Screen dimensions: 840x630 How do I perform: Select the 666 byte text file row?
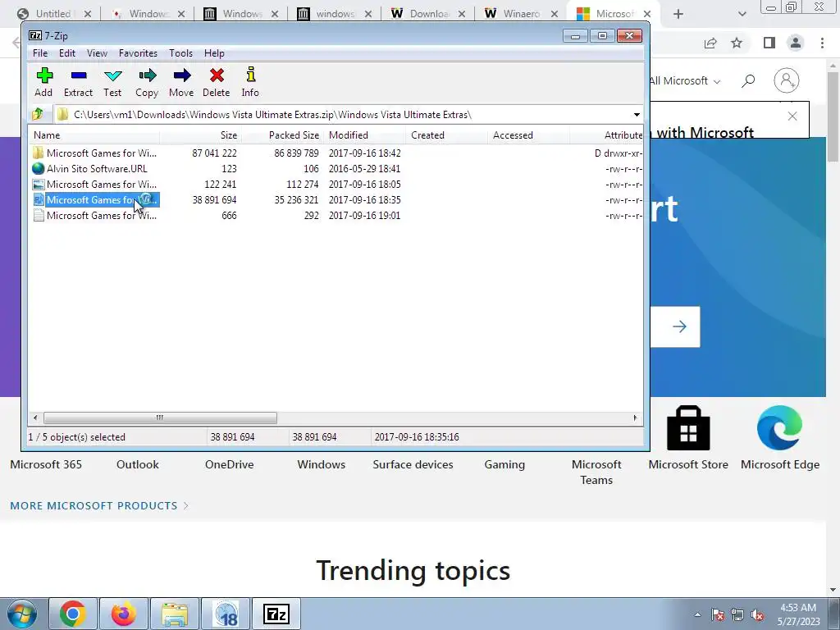[x=336, y=216]
